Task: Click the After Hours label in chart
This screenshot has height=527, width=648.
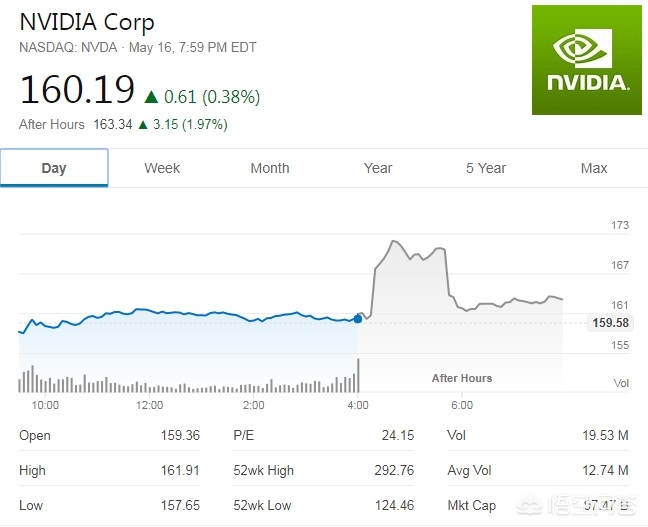Action: 462,378
